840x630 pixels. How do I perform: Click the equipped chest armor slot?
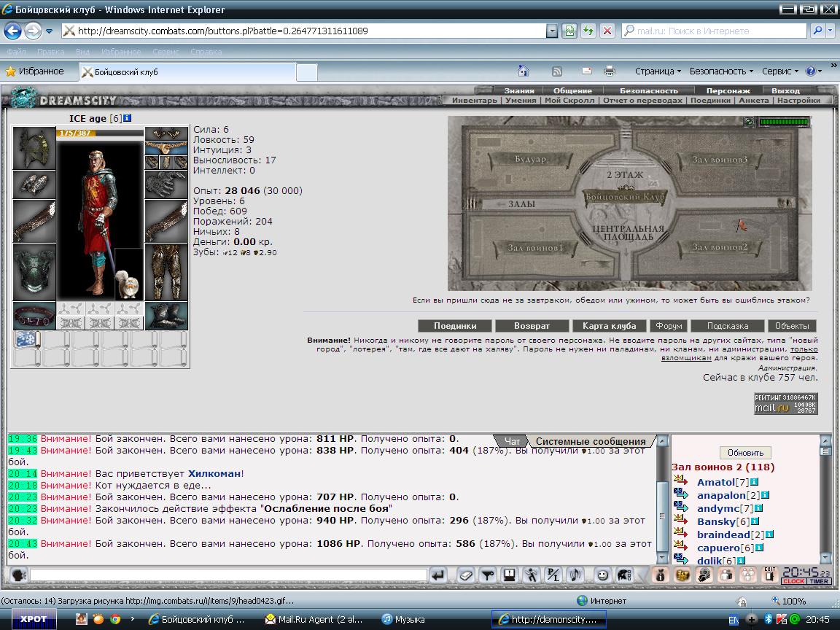pos(34,272)
